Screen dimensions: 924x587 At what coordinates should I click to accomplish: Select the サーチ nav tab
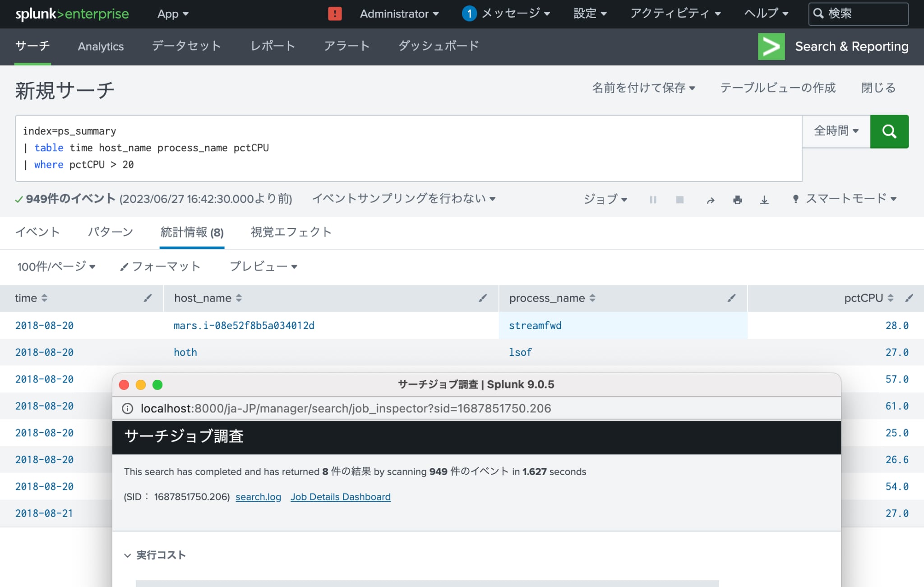click(x=32, y=46)
